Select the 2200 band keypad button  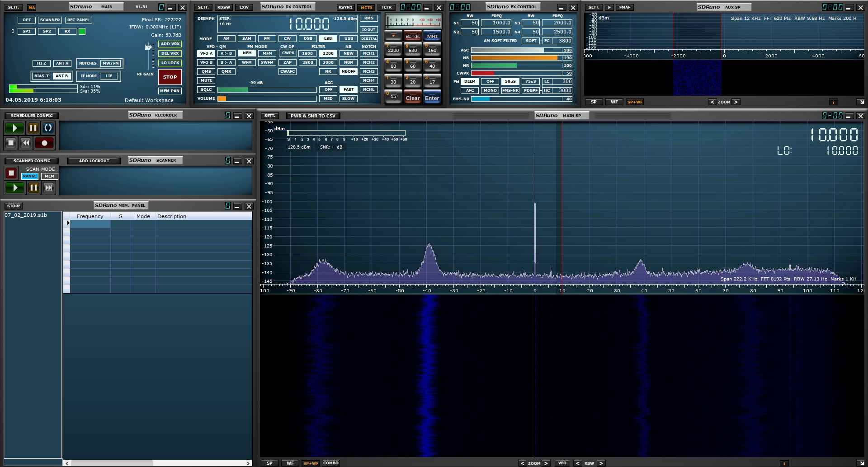click(393, 49)
